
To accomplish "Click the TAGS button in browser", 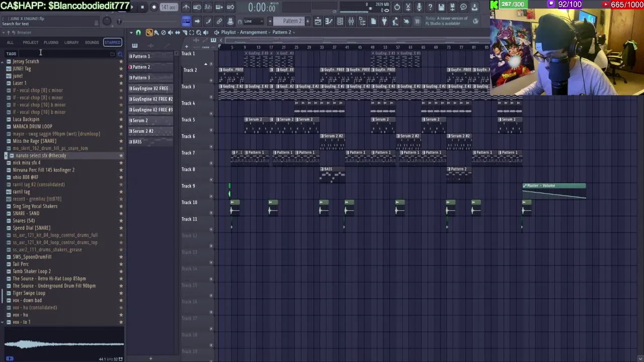I will point(11,54).
